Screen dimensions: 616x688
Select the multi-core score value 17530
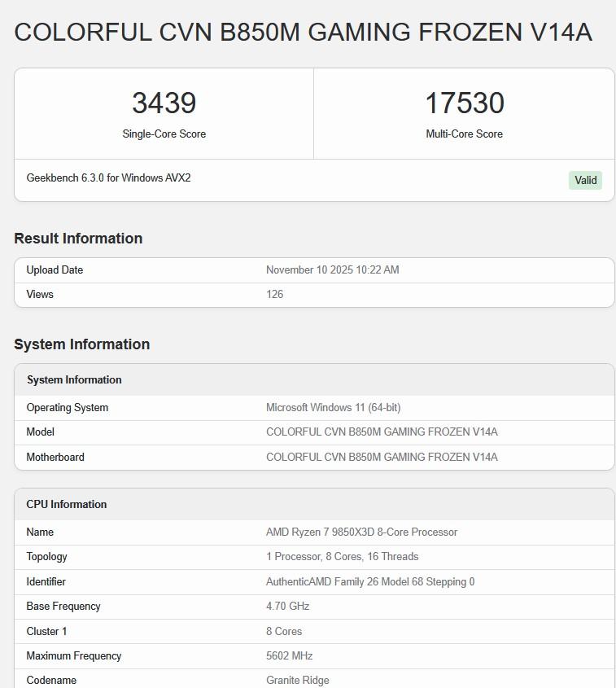465,103
